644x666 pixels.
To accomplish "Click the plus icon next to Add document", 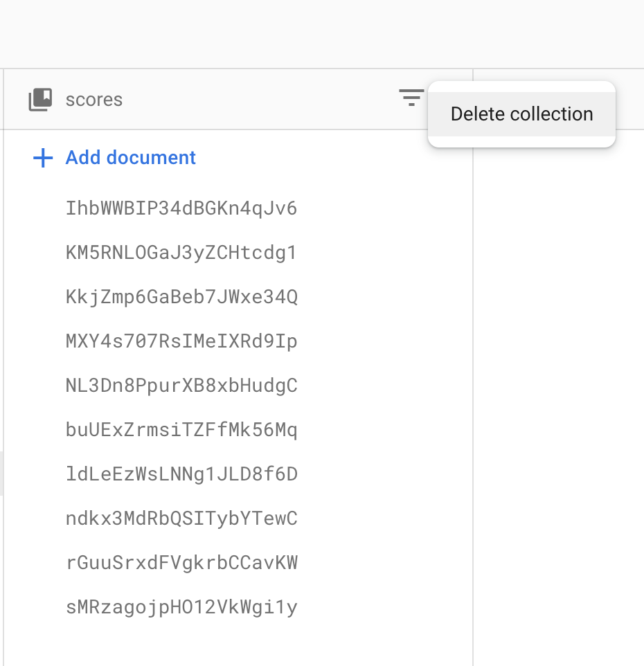I will tap(43, 158).
